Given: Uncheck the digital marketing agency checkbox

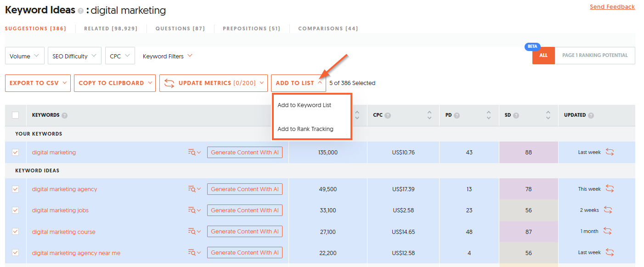Looking at the screenshot, I should (x=16, y=189).
